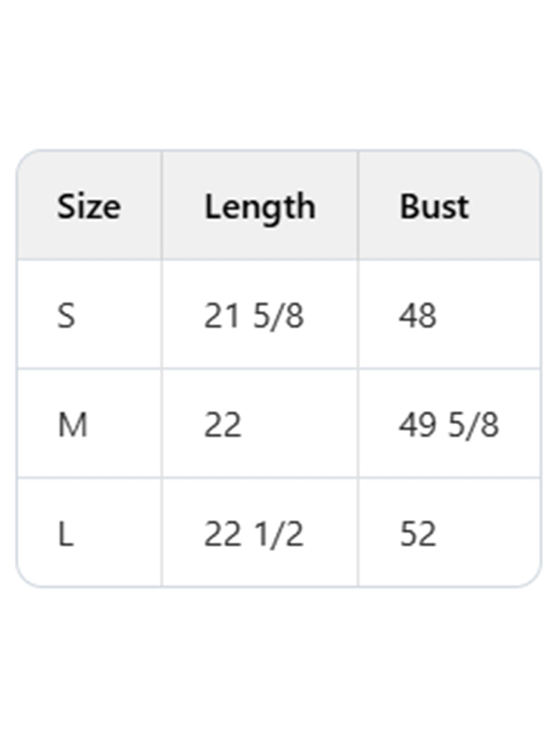Click the fraction 1/2 in the L row

point(278,534)
